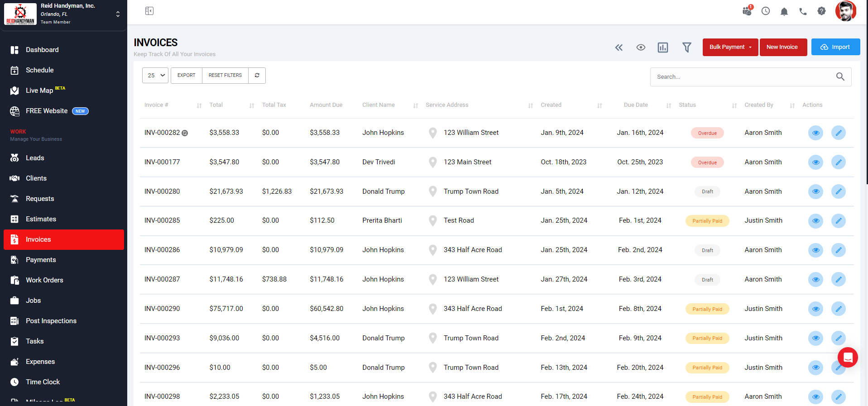Open Work Orders in the sidebar
Image resolution: width=868 pixels, height=406 pixels.
(x=44, y=280)
